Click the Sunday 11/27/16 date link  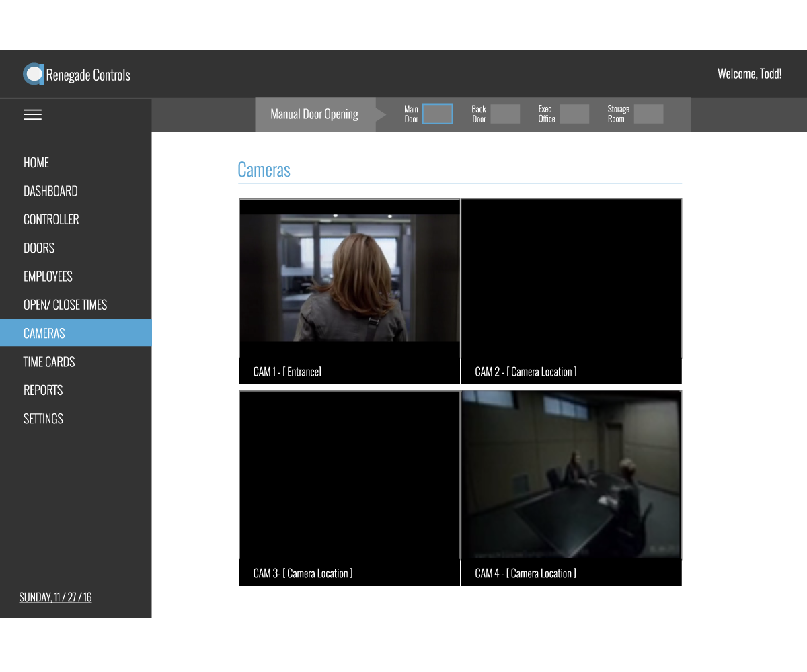pos(55,597)
